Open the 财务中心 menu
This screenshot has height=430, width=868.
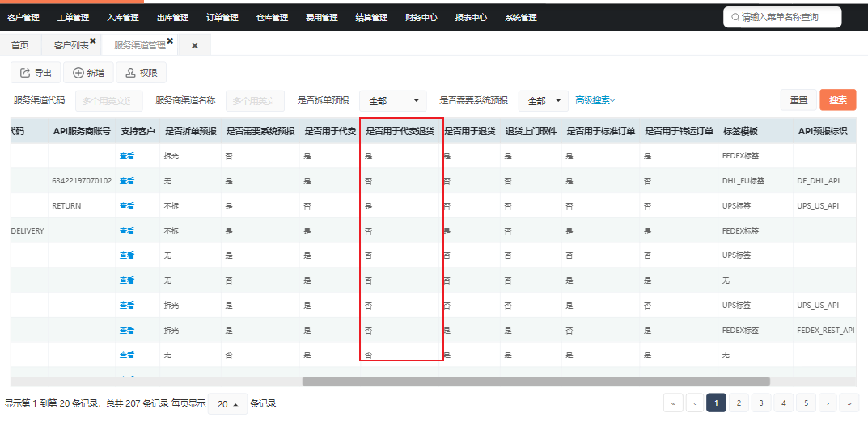[x=421, y=18]
